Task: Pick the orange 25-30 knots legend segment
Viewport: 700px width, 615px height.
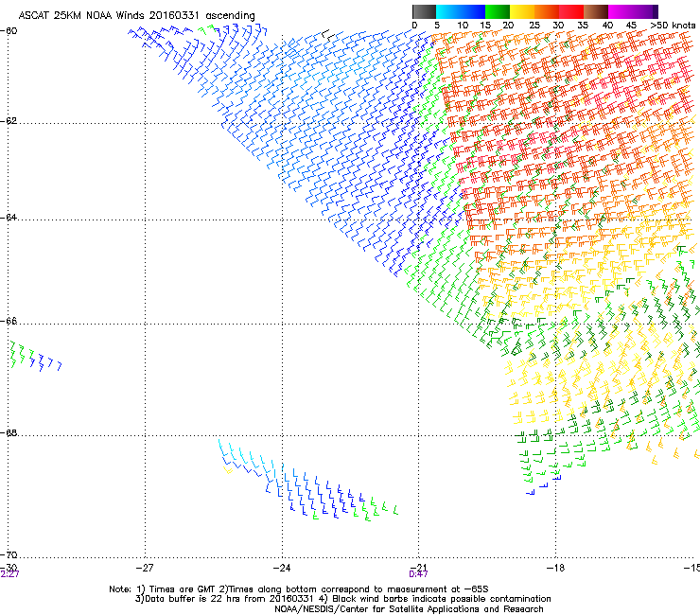Action: coord(547,11)
